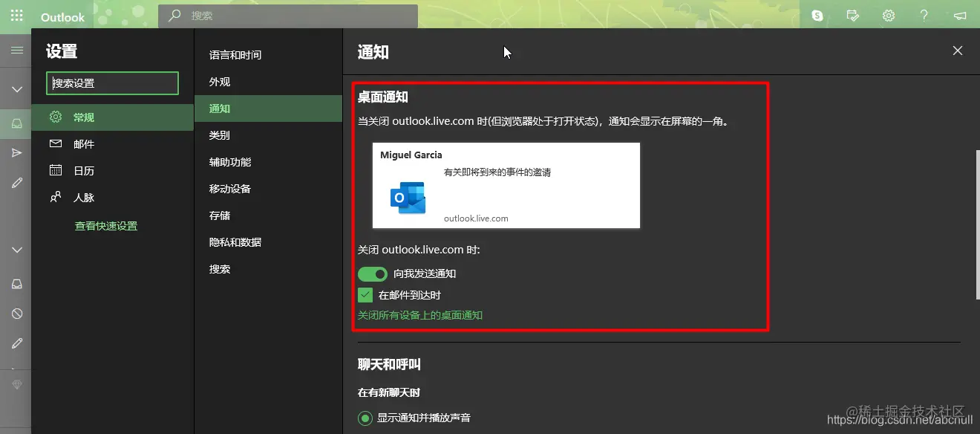Open the sidebar hamburger menu
The width and height of the screenshot is (980, 434).
[16, 50]
